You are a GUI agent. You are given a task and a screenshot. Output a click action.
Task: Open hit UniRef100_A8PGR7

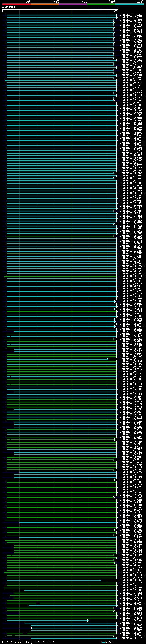(131, 555)
